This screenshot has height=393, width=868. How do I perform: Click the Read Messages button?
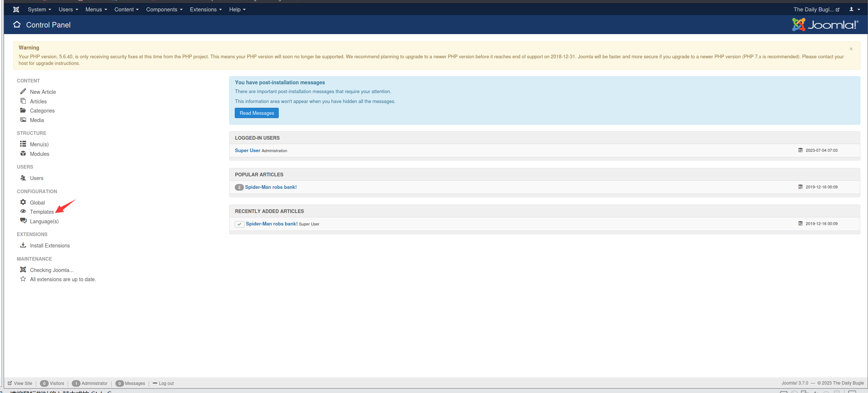pyautogui.click(x=257, y=113)
